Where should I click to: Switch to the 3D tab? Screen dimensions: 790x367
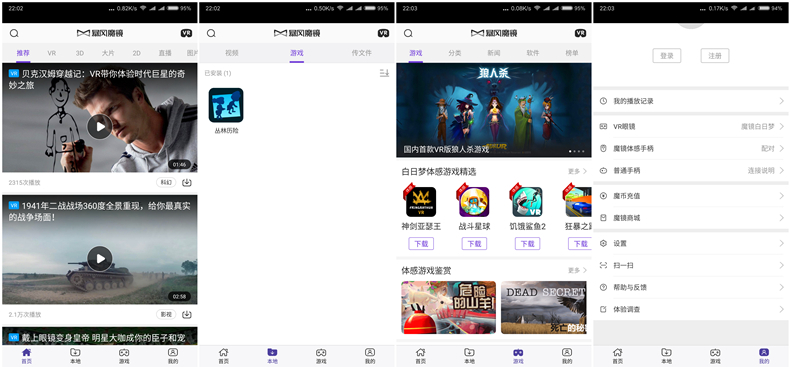pyautogui.click(x=80, y=53)
